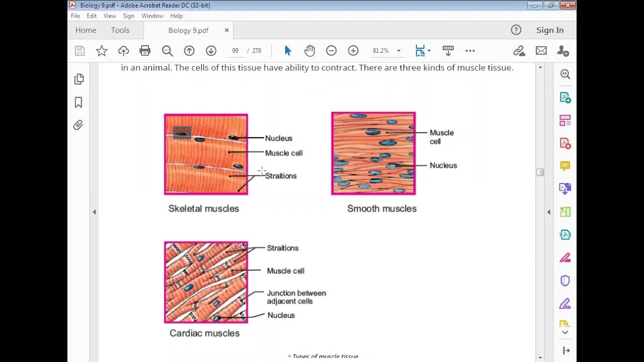Screen dimensions: 644x362
Task: Click the Skeletal muscles diagram image
Action: [x=206, y=154]
